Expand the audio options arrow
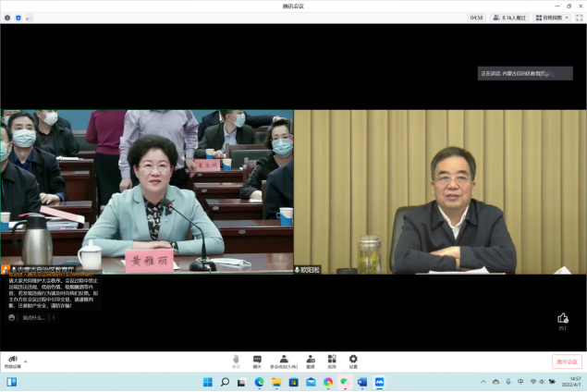The height and width of the screenshot is (392, 587). pos(25,361)
